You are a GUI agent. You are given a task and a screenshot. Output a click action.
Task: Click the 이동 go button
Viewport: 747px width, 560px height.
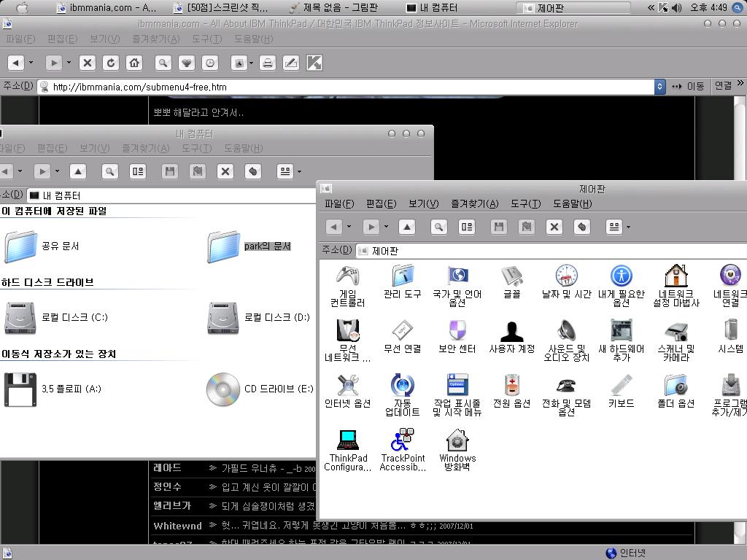coord(689,86)
